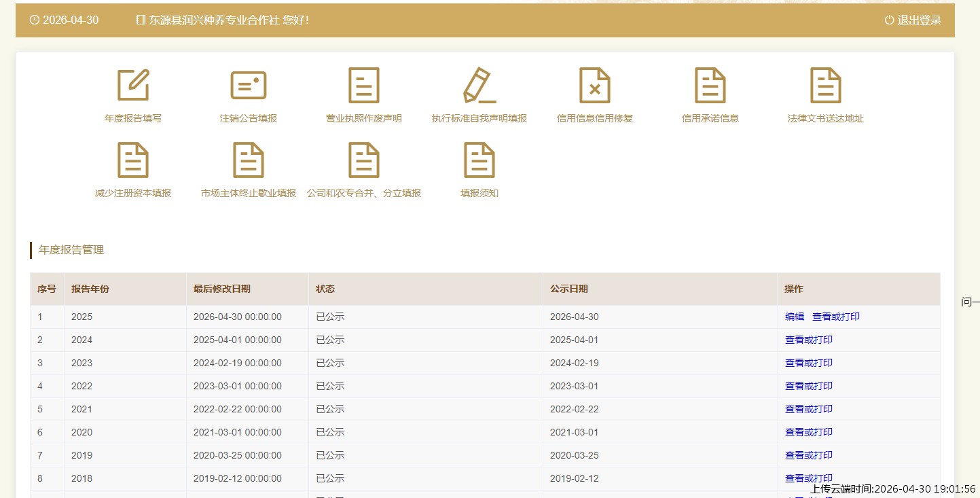
Task: View or print the 2022 report
Action: pos(809,386)
